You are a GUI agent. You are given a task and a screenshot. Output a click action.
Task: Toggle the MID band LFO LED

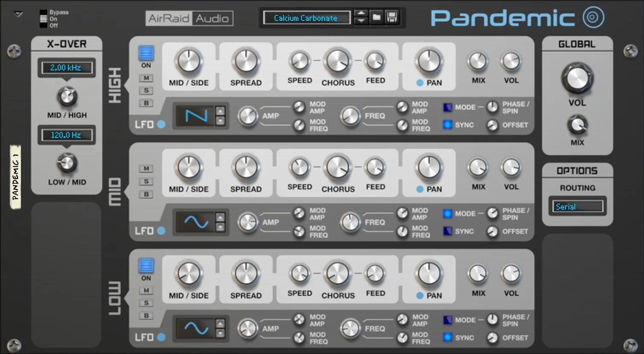click(161, 231)
